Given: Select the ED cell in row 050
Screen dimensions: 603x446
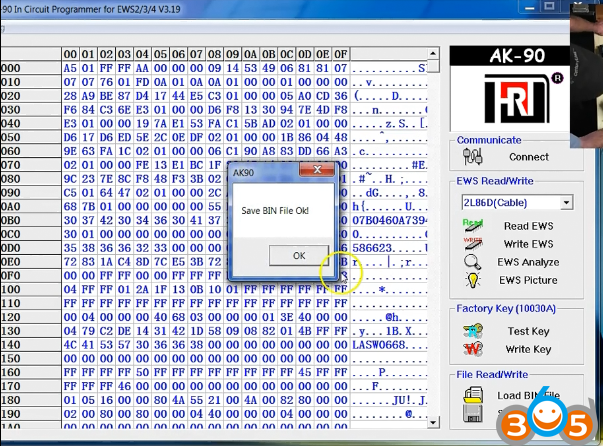Looking at the screenshot, I should 124,137.
